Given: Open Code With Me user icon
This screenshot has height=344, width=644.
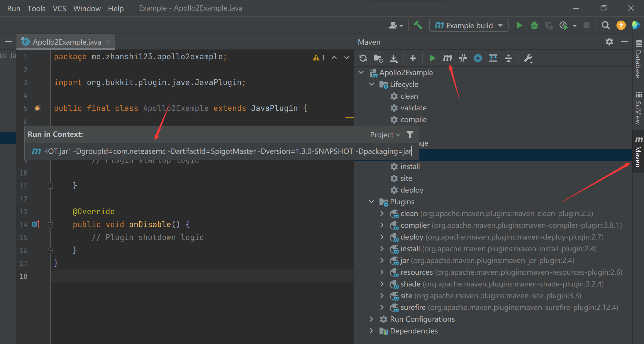Looking at the screenshot, I should coord(396,26).
